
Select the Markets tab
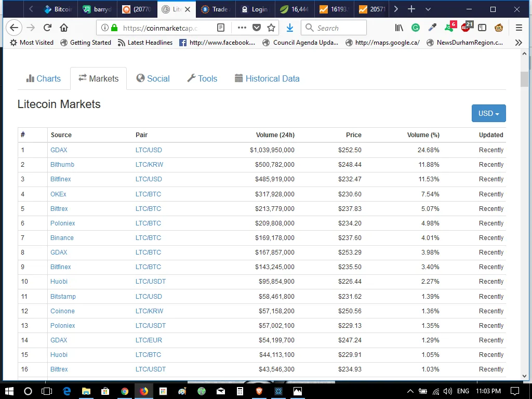pos(98,78)
